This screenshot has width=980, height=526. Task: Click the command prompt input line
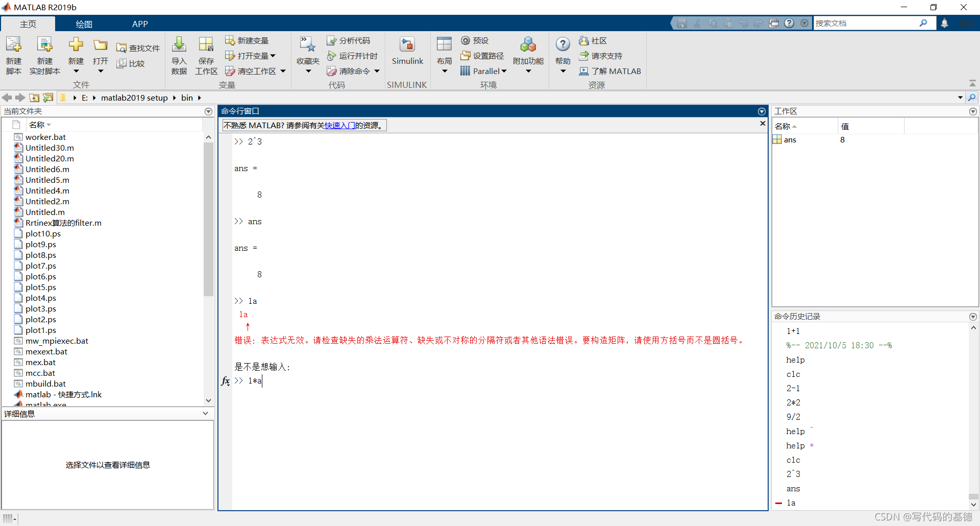(500, 381)
